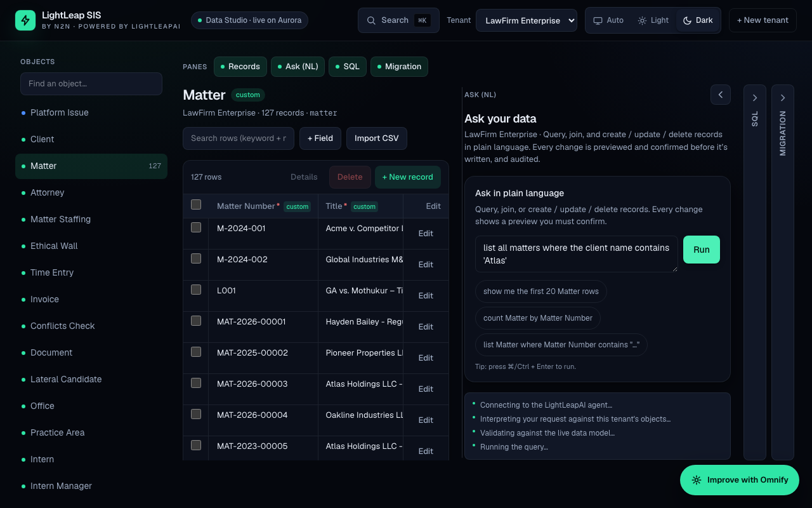Screen dimensions: 812x508
Task: Open the Lateral Candidate object
Action: pyautogui.click(x=91, y=379)
